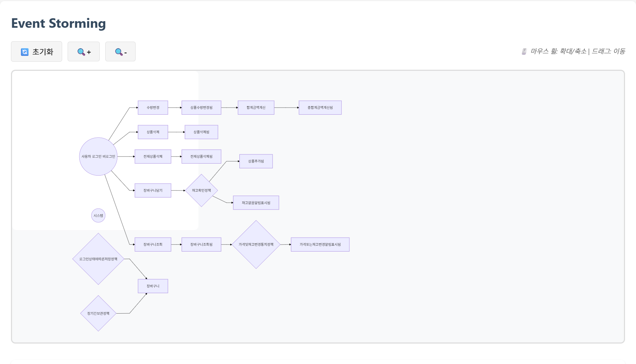Select the 상품추가됨 event box
Viewport: 636px width, 364px height.
pyautogui.click(x=256, y=161)
